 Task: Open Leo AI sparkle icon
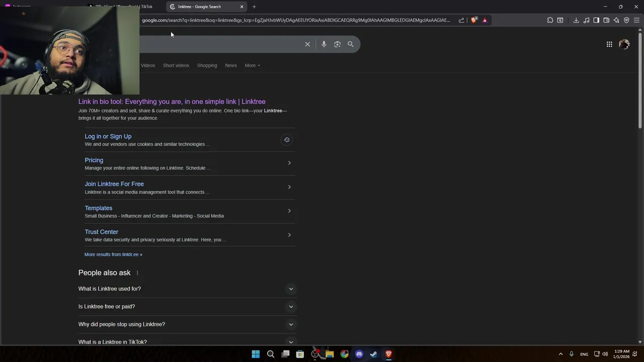pyautogui.click(x=616, y=20)
